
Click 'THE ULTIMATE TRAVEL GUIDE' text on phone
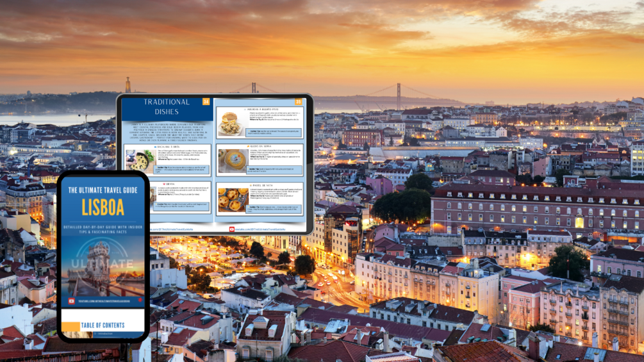pos(103,190)
